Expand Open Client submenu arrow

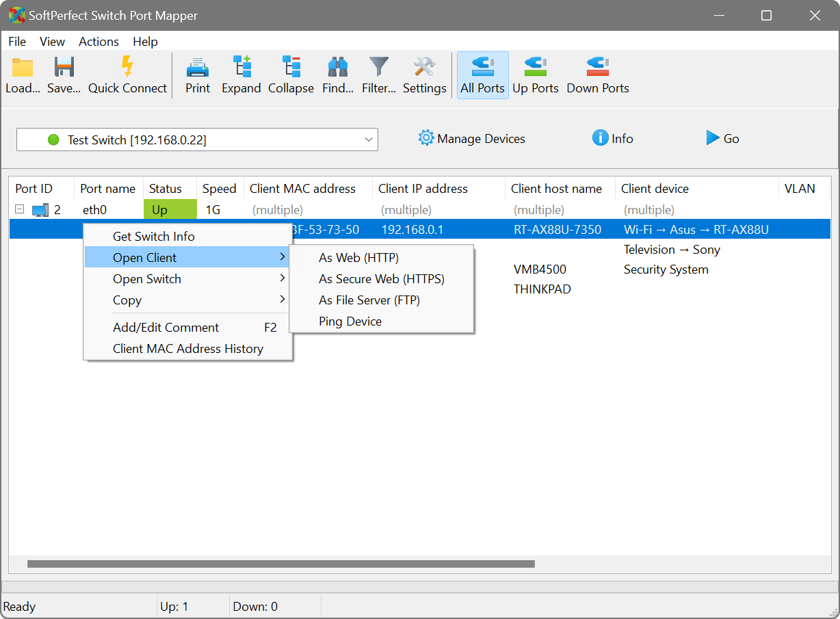point(283,257)
